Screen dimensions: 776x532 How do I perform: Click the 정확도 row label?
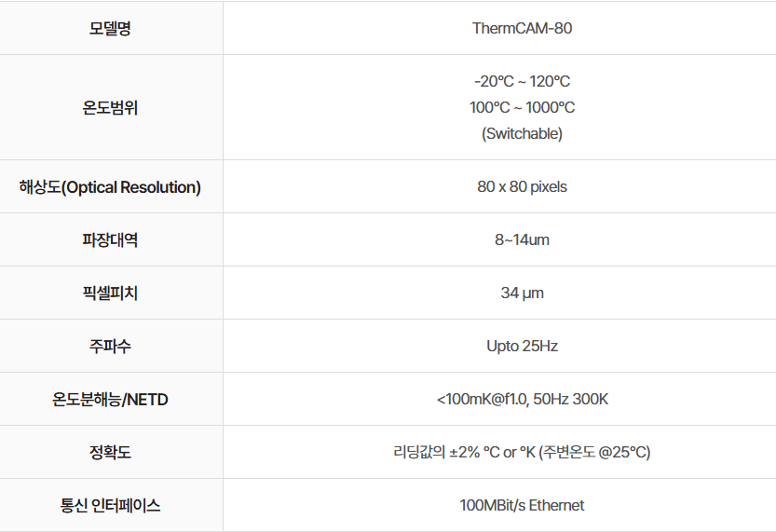click(x=110, y=453)
